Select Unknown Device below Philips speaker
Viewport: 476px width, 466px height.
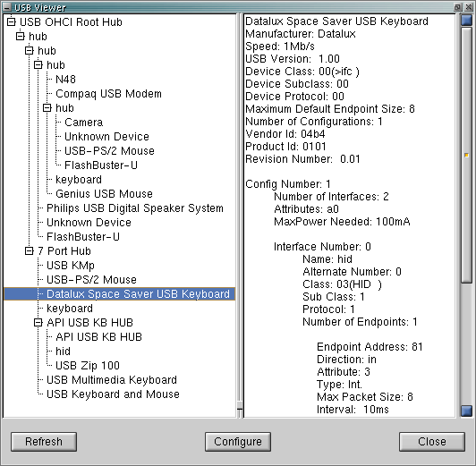click(89, 223)
